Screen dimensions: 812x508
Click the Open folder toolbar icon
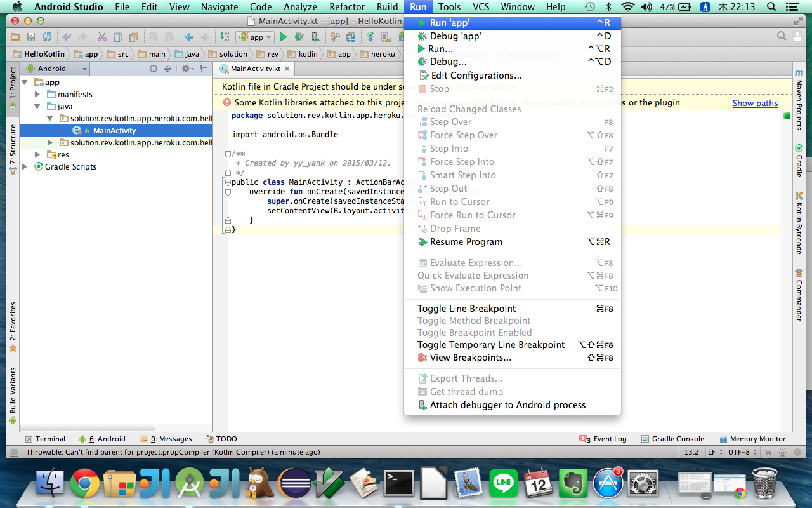[15, 37]
